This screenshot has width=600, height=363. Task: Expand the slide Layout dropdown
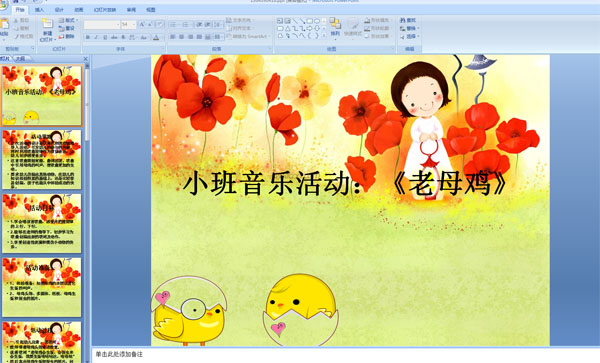(68, 20)
